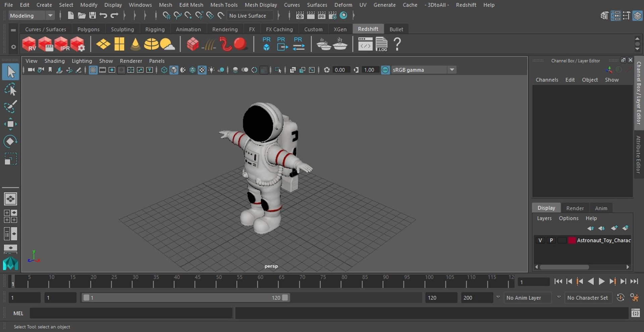Click Options in the Layer Editor
Image resolution: width=644 pixels, height=332 pixels.
[x=569, y=218]
